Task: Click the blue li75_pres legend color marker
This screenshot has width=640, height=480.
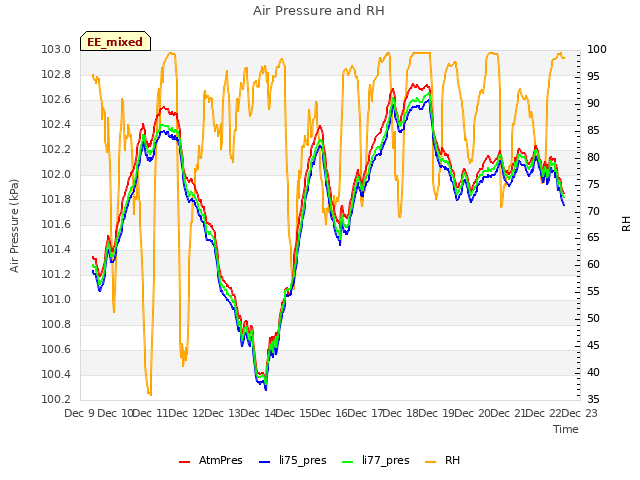Action: pos(264,462)
